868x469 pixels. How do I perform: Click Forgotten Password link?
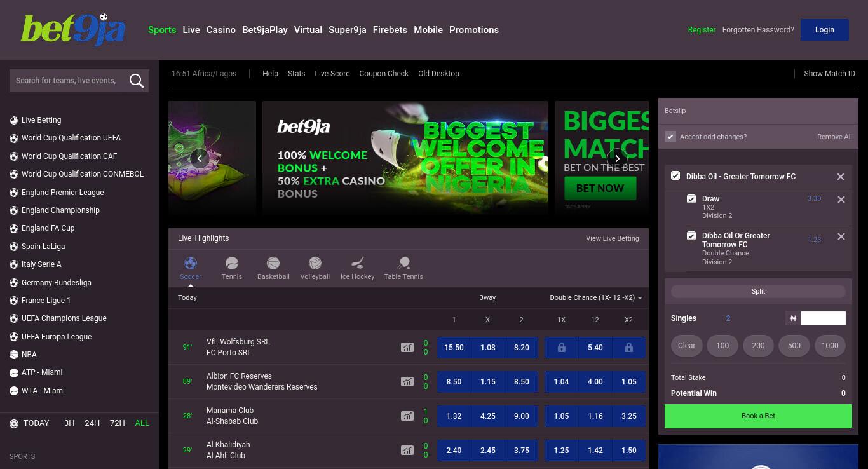click(758, 30)
